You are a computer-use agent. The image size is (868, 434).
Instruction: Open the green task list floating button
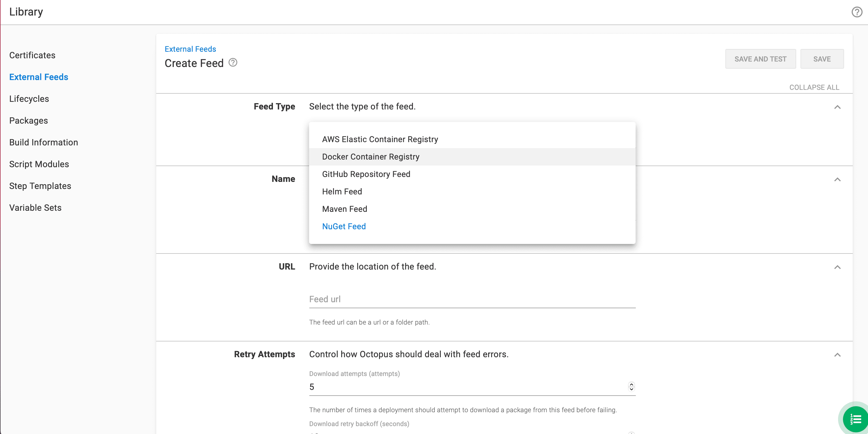pyautogui.click(x=855, y=419)
